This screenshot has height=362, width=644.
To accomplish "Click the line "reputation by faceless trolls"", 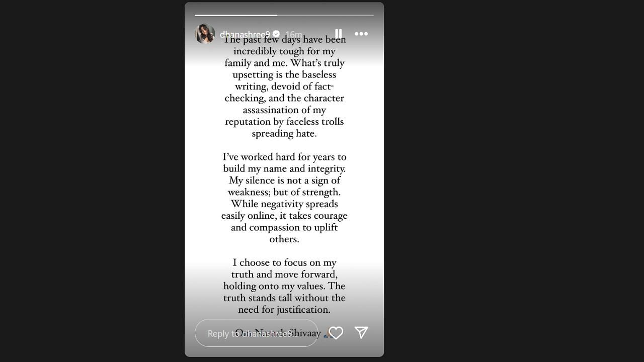I will pos(284,122).
